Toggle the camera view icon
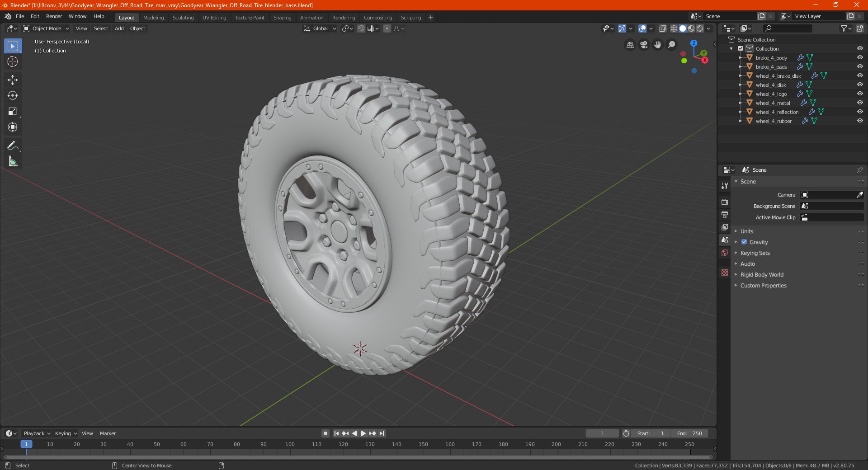This screenshot has width=868, height=470. (644, 45)
